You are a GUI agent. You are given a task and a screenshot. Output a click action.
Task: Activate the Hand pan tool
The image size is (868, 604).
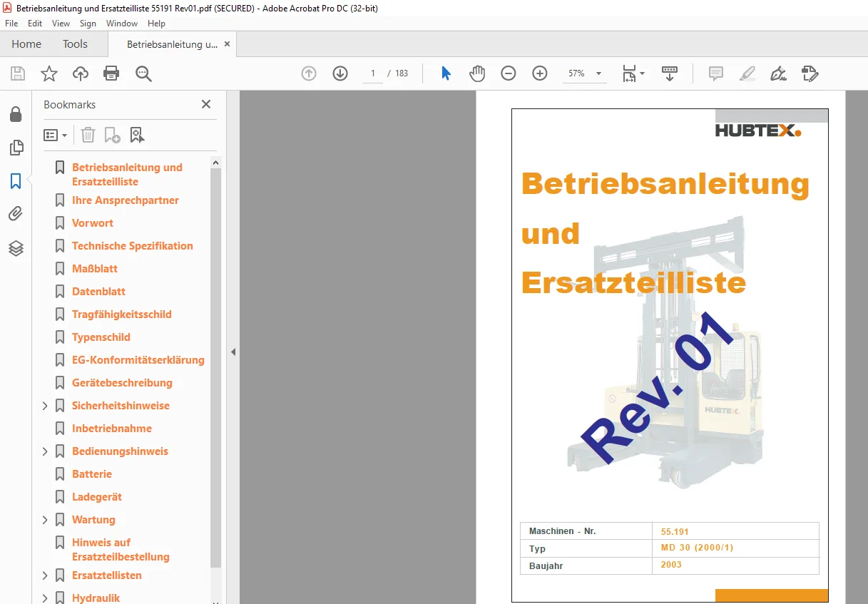click(477, 73)
